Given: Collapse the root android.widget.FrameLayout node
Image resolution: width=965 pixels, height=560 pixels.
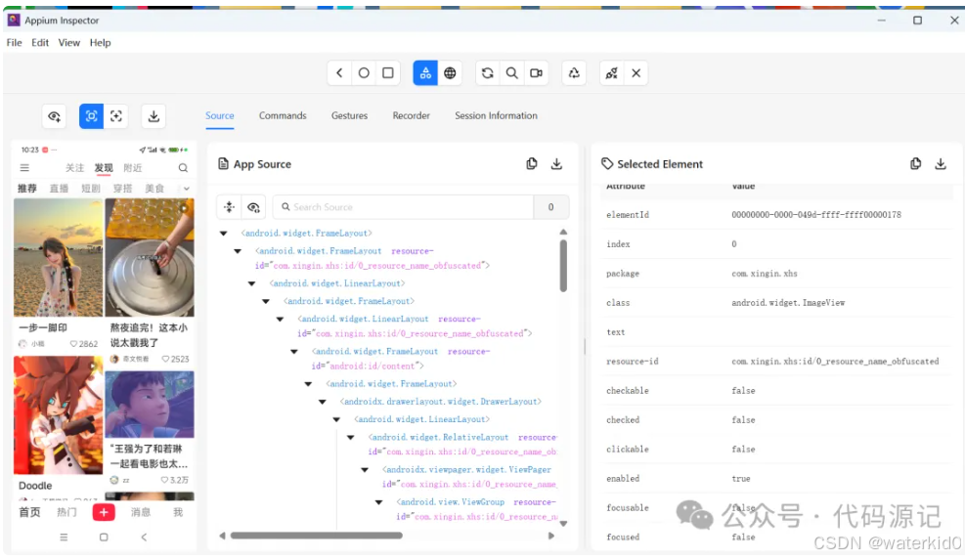Looking at the screenshot, I should tap(224, 234).
